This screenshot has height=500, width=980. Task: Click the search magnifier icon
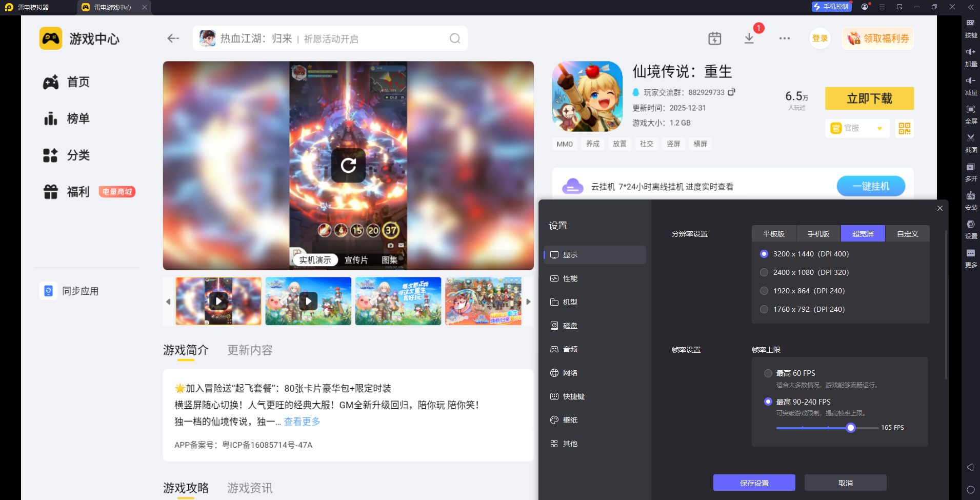pos(455,38)
